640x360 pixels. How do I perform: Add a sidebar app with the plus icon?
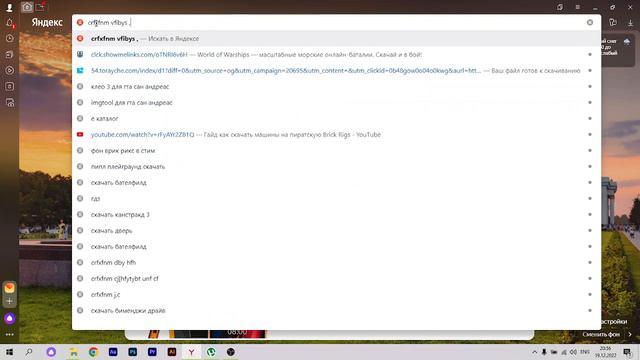coord(10,302)
